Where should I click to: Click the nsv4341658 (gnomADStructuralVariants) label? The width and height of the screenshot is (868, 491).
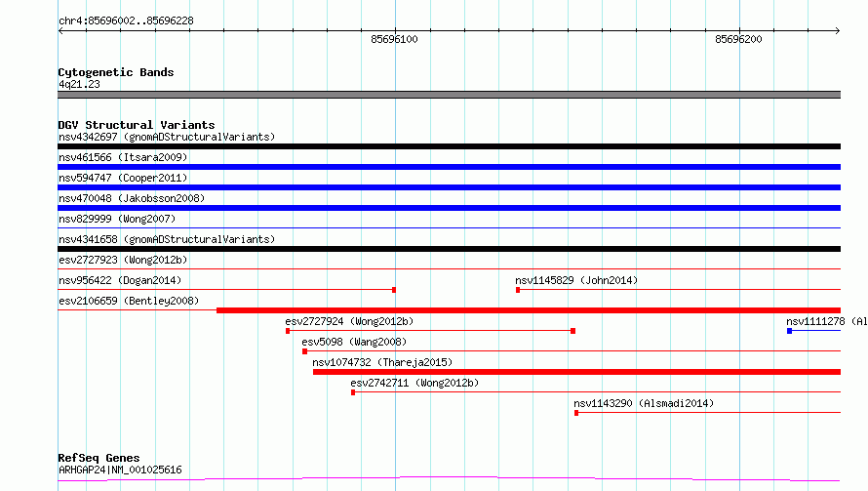(167, 239)
